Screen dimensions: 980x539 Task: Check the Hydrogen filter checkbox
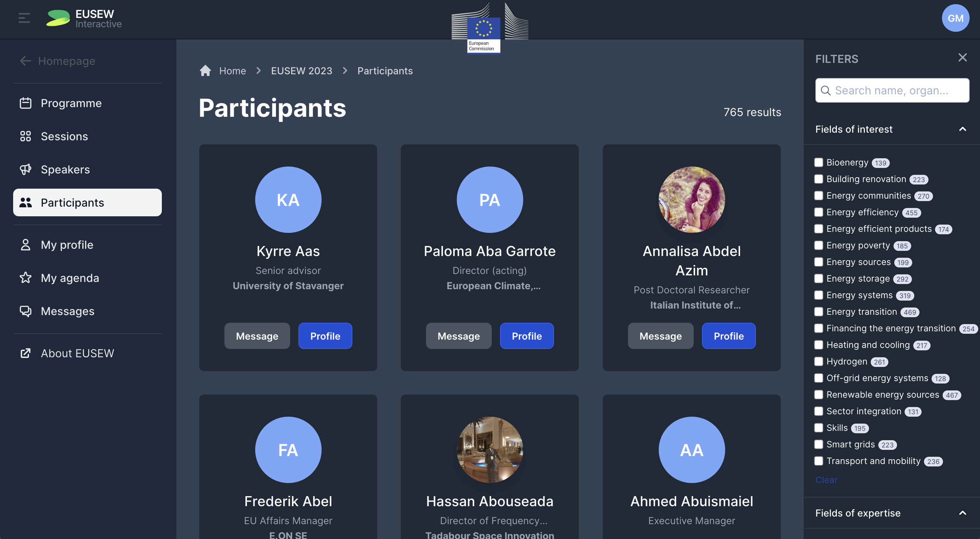819,361
